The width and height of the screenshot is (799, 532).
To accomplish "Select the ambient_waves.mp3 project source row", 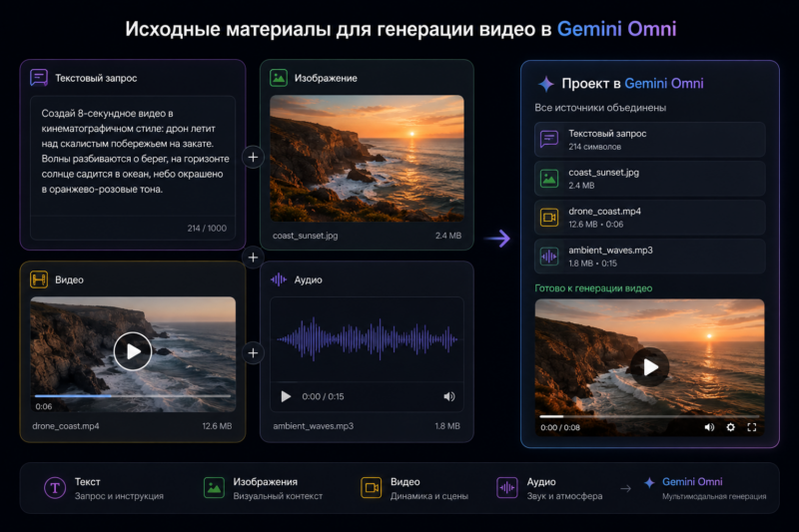I will [x=650, y=257].
